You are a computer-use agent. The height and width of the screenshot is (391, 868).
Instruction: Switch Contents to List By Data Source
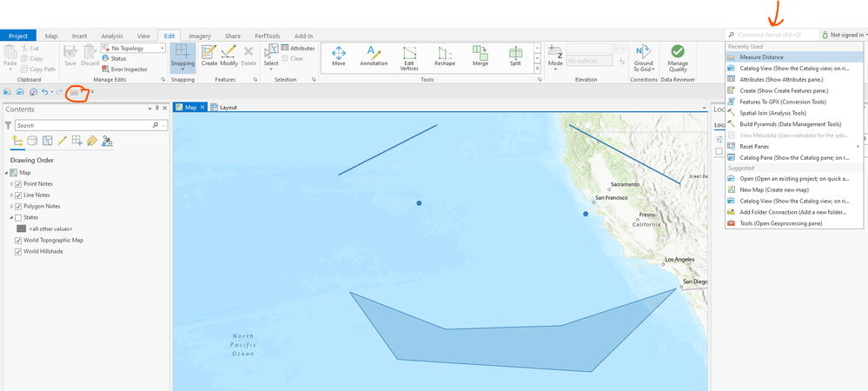(x=33, y=141)
